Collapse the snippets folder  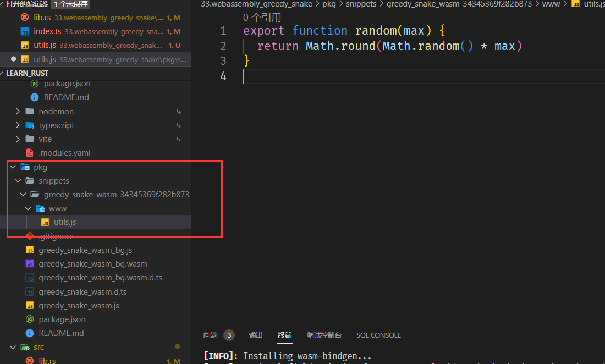[18, 181]
